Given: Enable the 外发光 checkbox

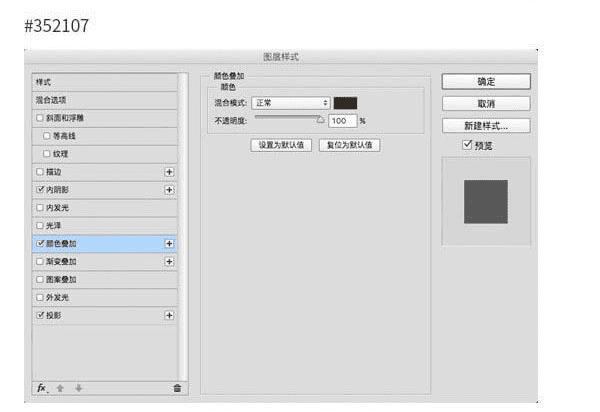Looking at the screenshot, I should pos(40,297).
